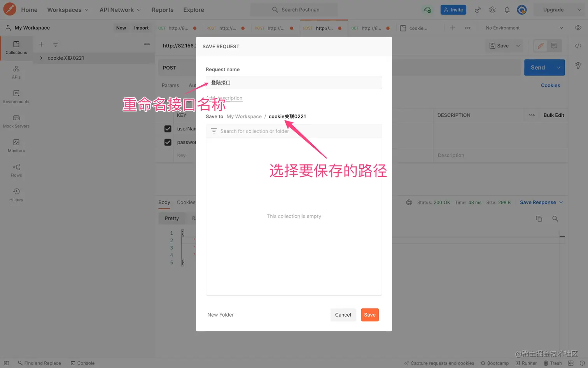Expand the Workspaces dropdown
The width and height of the screenshot is (588, 368).
68,10
